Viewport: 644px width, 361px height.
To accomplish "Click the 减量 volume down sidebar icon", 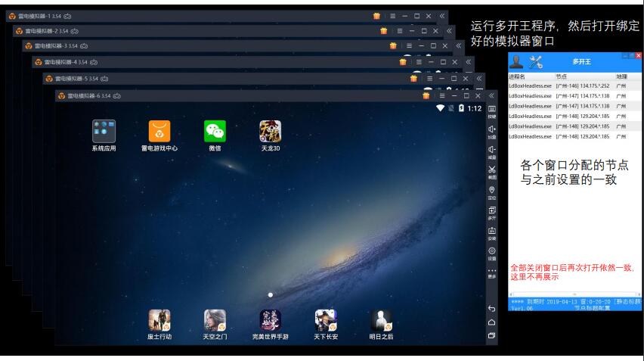I will click(491, 151).
